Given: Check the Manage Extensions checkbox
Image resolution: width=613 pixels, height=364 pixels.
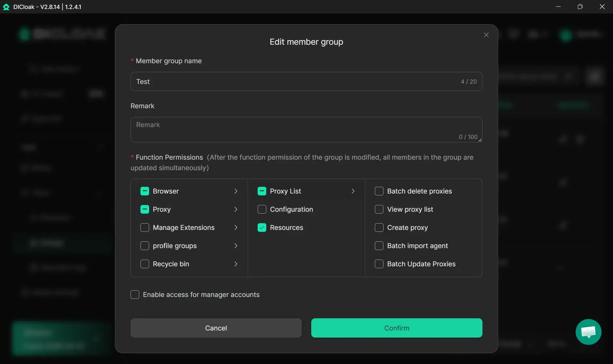Looking at the screenshot, I should click(145, 227).
